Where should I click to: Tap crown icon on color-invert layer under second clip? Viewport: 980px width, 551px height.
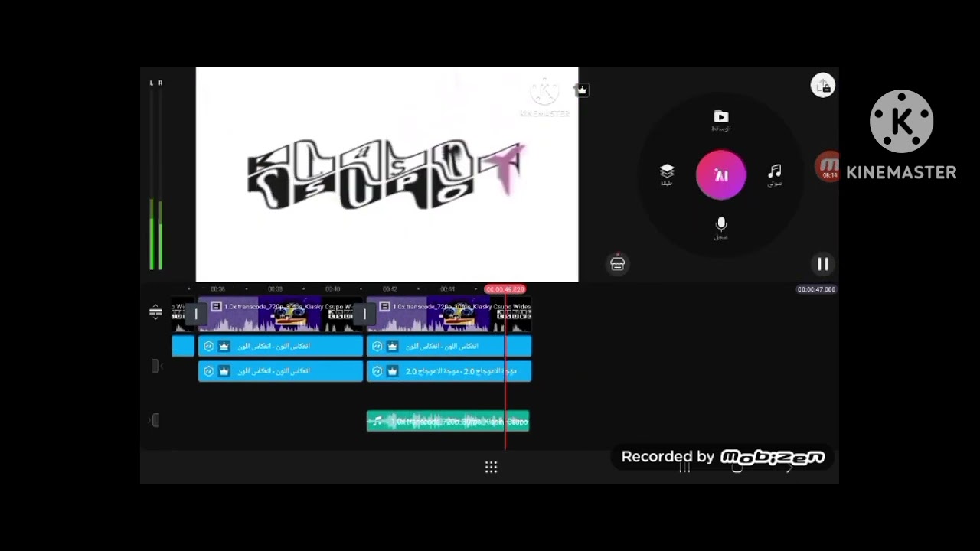coord(393,347)
